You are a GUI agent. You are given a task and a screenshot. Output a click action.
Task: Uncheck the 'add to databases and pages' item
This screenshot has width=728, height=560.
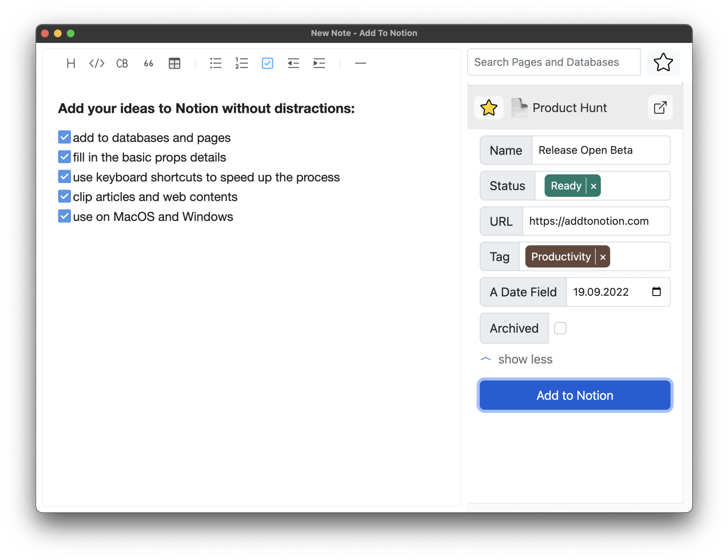tap(64, 137)
